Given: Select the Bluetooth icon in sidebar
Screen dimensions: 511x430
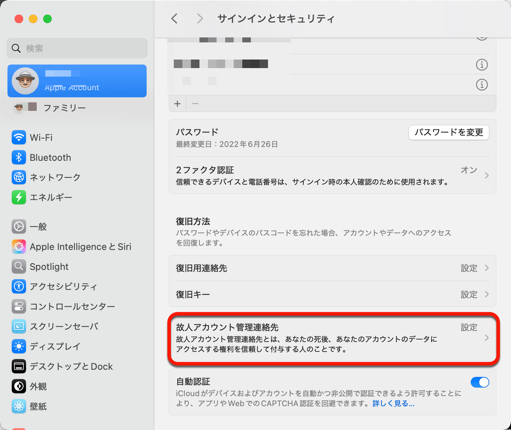Looking at the screenshot, I should tap(19, 157).
